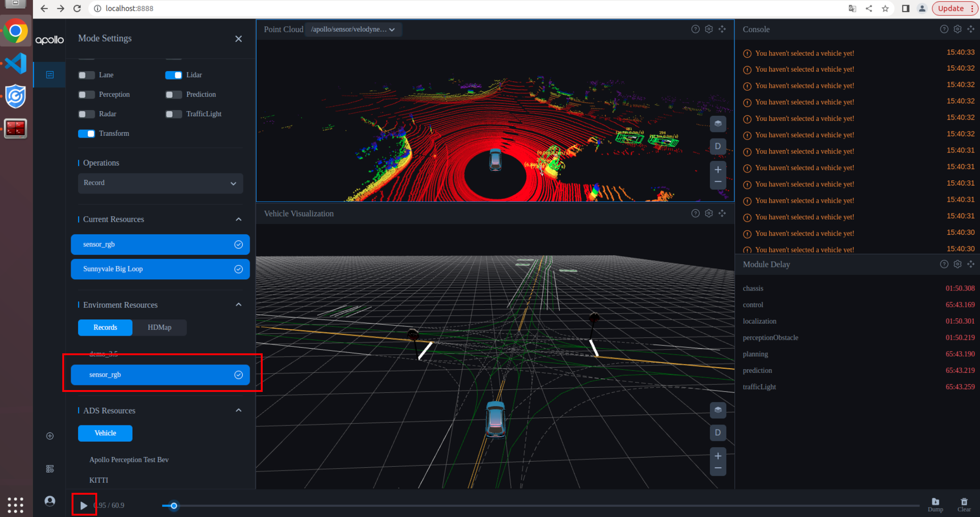
Task: Switch to the HDMap tab
Action: coord(159,327)
